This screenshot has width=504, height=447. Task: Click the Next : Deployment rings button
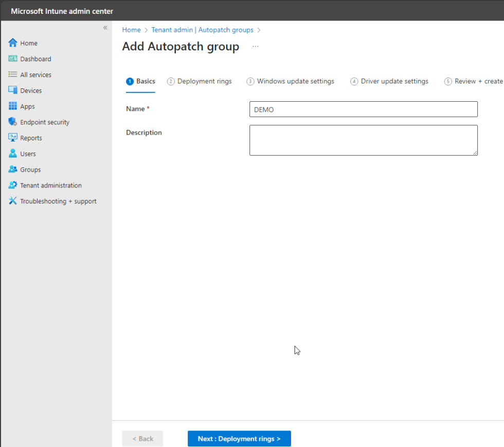pos(239,438)
